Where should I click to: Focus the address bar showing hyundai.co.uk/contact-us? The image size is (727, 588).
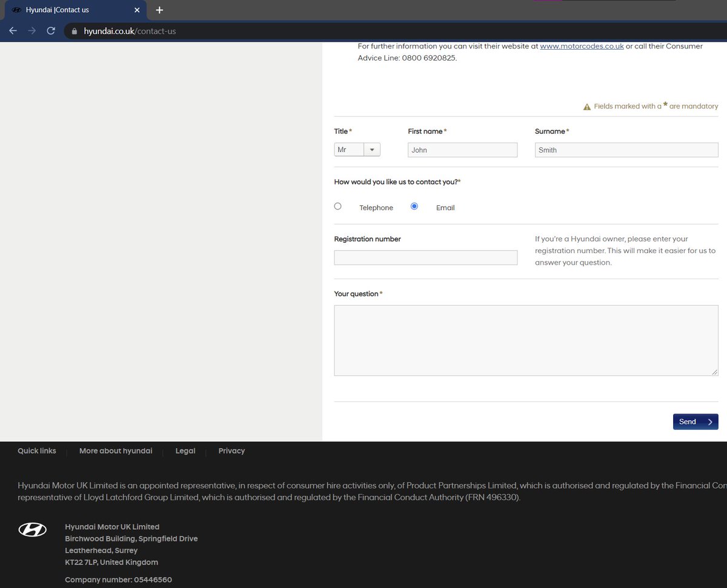pos(394,31)
